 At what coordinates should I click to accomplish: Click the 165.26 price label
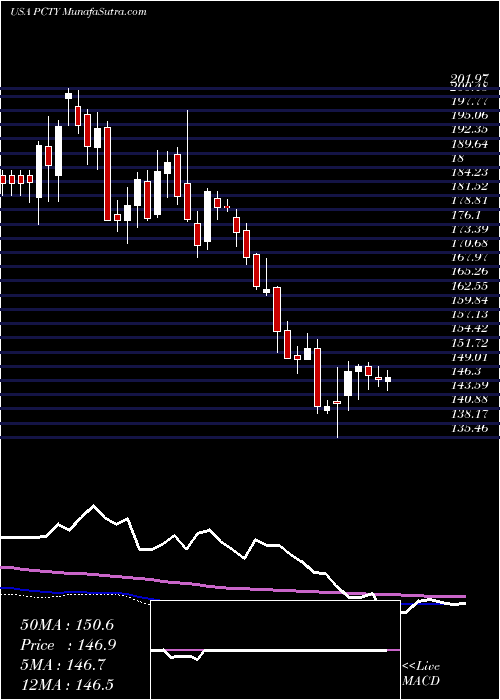tap(470, 272)
